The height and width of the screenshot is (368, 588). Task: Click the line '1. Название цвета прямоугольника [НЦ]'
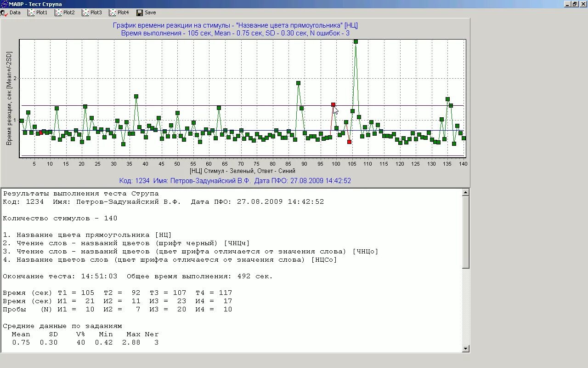click(x=87, y=235)
